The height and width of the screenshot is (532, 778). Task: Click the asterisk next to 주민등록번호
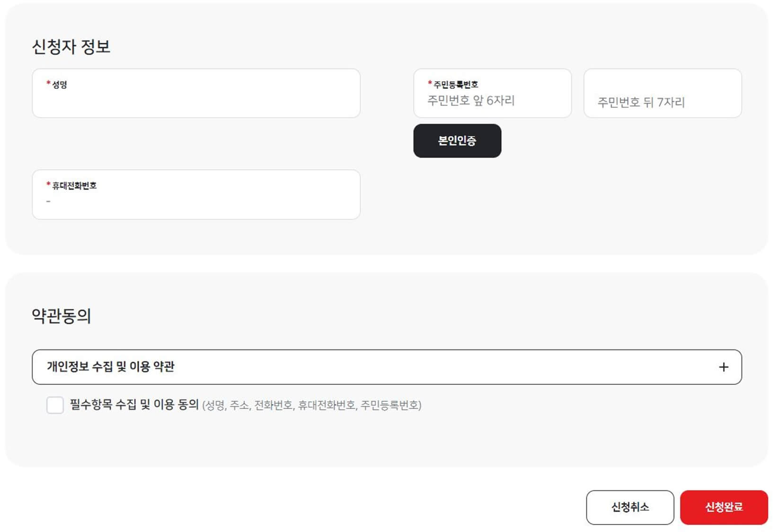pyautogui.click(x=429, y=82)
